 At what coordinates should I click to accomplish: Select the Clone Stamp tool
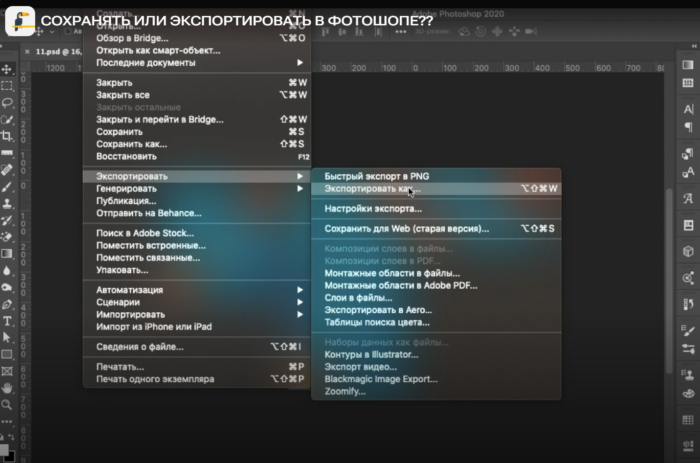pyautogui.click(x=7, y=204)
